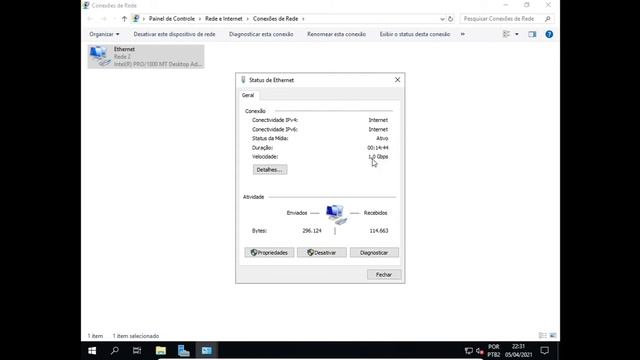Viewport: 640px width, 360px height.
Task: Click the POR PTB2 language indicator
Action: tap(493, 351)
